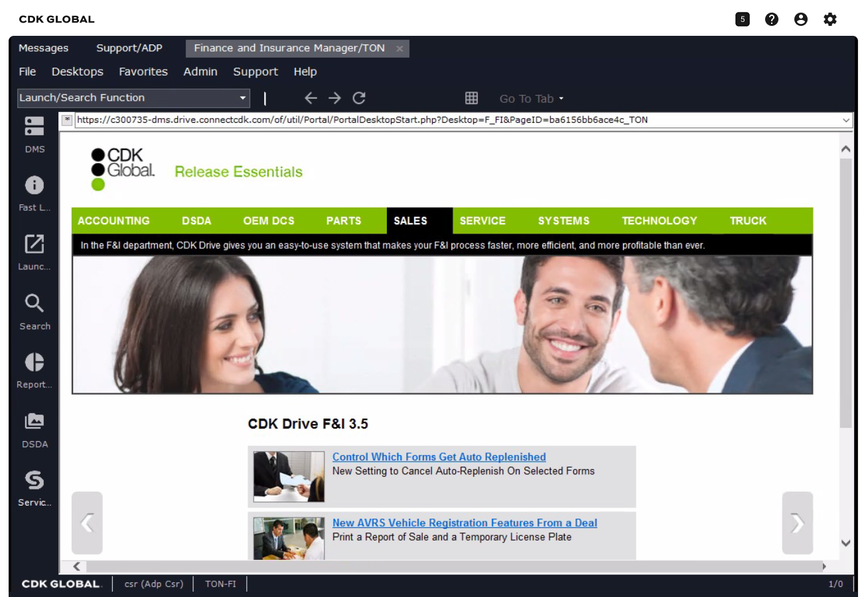Select the SALES navigation tab
Screen dimensions: 868x597
[419, 221]
